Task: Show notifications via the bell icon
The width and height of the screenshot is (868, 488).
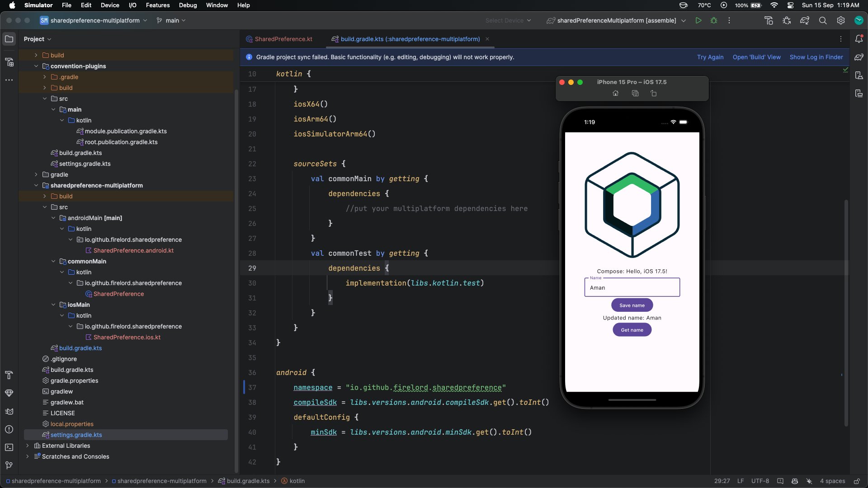Action: [859, 39]
